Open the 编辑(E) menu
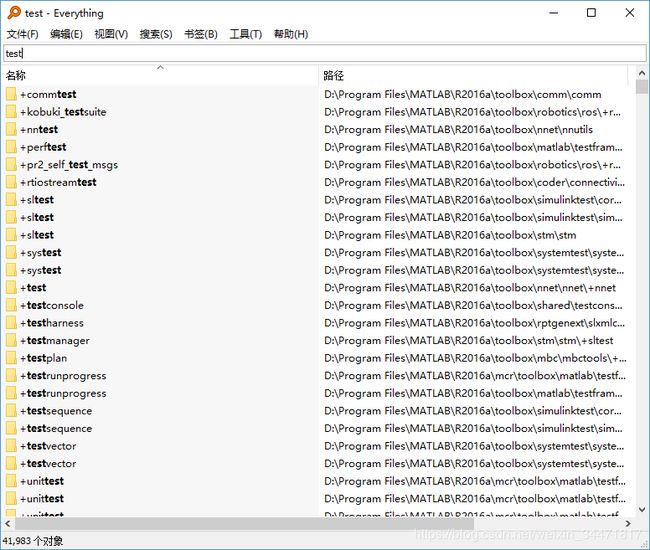Image resolution: width=650 pixels, height=550 pixels. click(66, 34)
